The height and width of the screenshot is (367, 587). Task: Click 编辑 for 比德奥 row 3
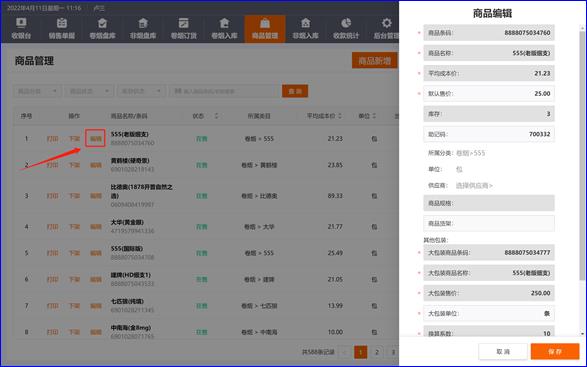click(96, 196)
